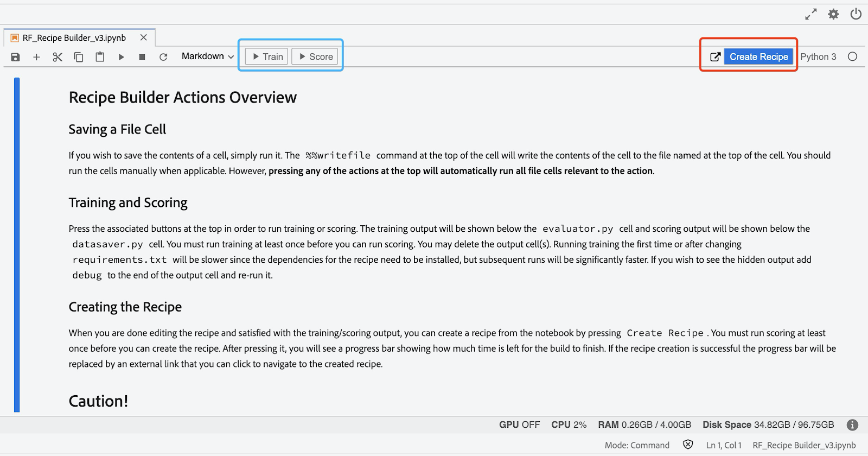Click the debug code text

(87, 275)
